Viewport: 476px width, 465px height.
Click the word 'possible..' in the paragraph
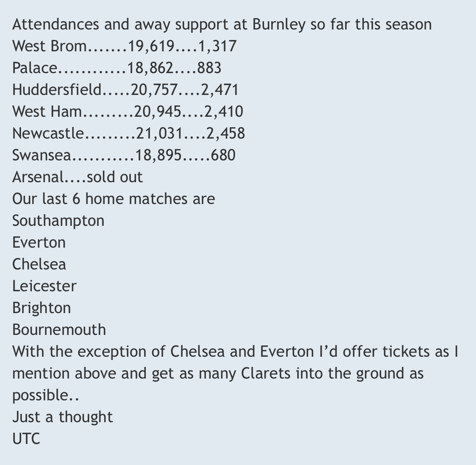click(x=45, y=395)
